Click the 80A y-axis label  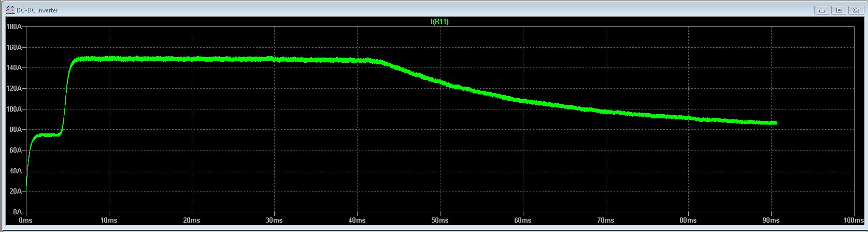tap(16, 130)
